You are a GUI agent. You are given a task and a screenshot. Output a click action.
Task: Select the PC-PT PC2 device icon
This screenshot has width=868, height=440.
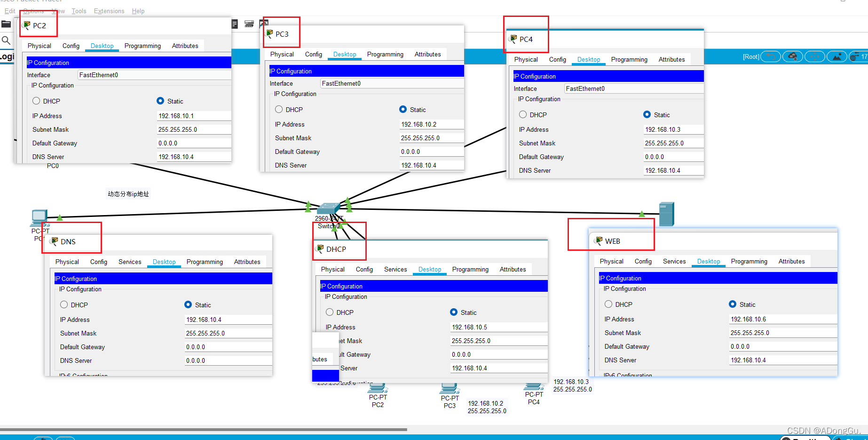(378, 389)
